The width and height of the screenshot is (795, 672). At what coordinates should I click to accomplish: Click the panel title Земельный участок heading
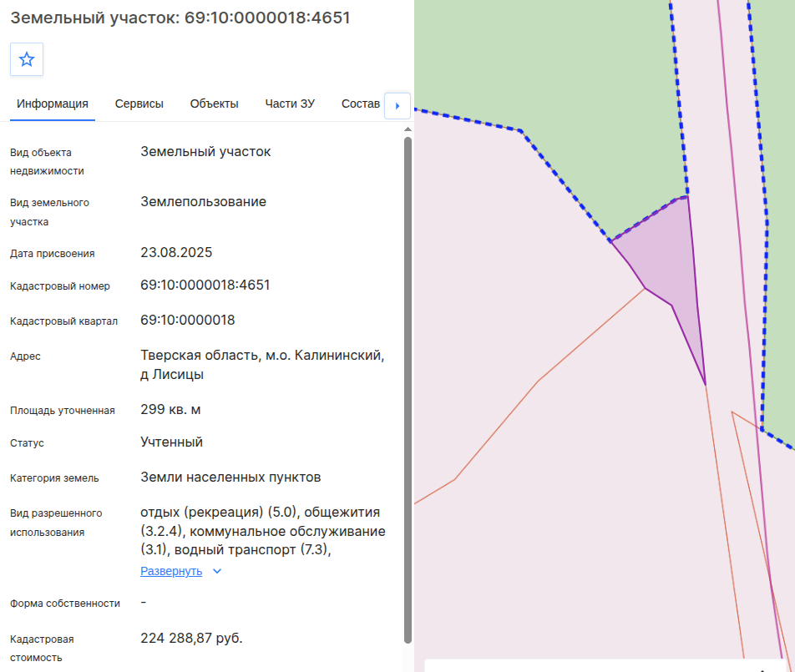click(180, 18)
